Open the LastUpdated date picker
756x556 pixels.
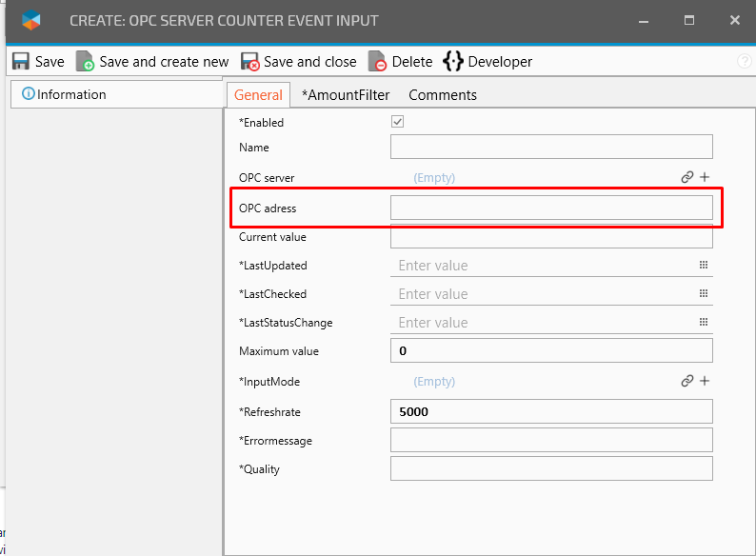[x=704, y=266]
